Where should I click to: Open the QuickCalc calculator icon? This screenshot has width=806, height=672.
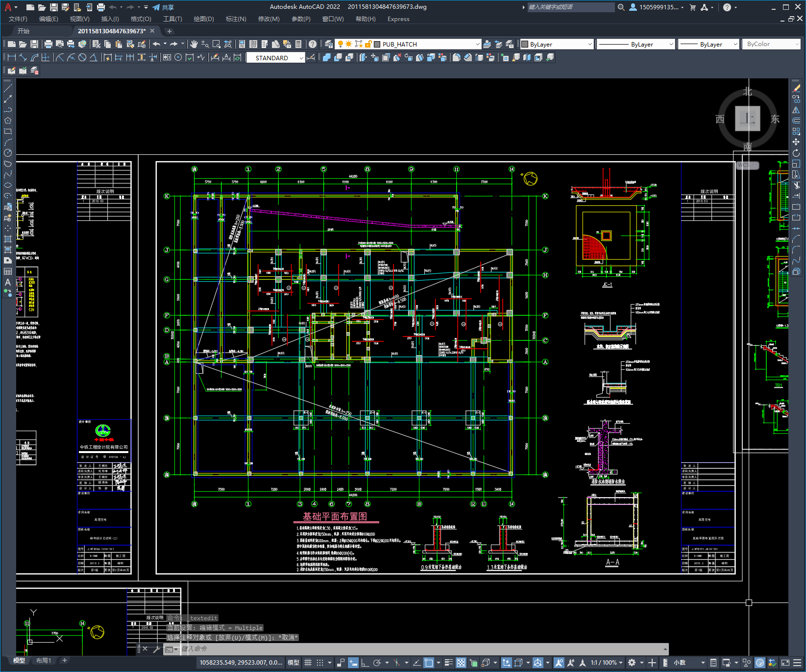pos(298,44)
